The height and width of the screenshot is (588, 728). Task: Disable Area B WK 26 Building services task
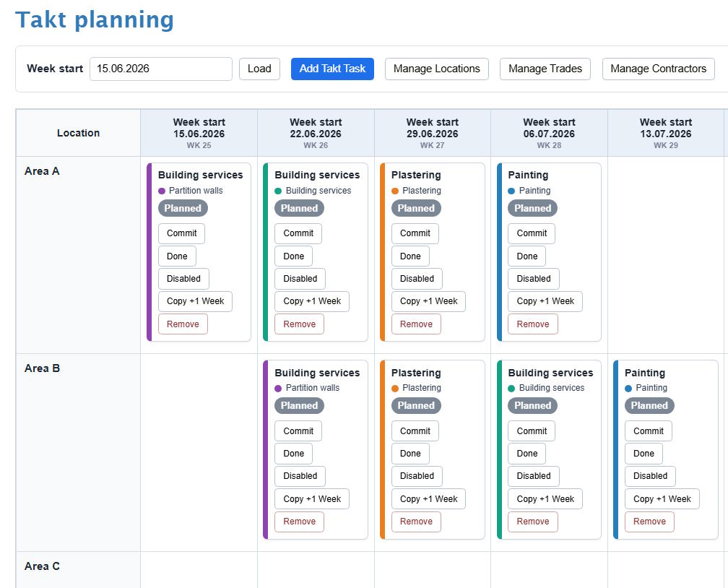300,476
